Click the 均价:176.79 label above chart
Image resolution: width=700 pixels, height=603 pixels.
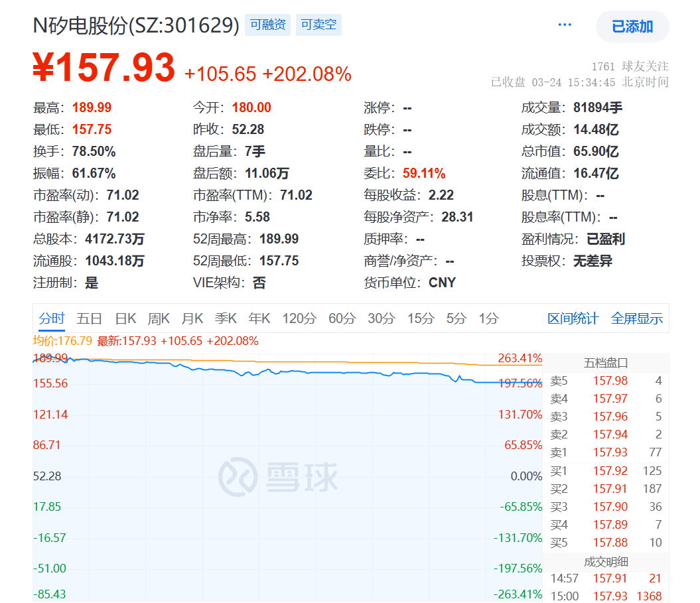(x=62, y=341)
